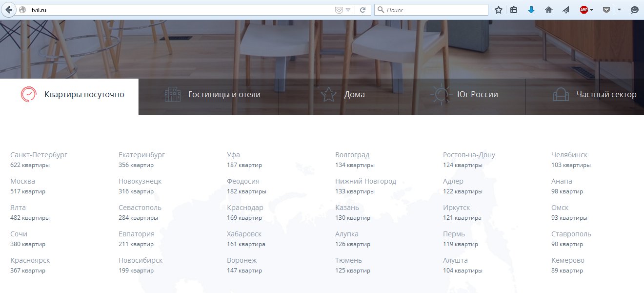Click the Тюмень city link
This screenshot has width=644, height=293.
click(x=348, y=260)
